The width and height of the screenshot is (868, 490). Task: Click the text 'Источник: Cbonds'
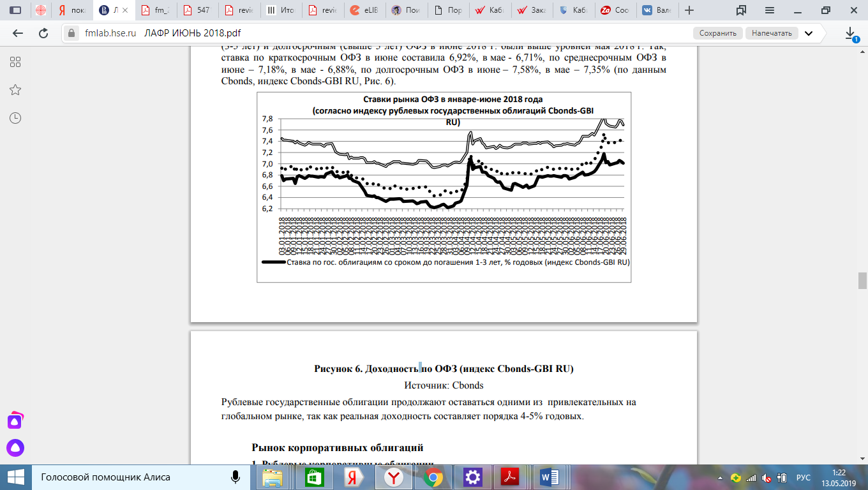click(444, 385)
